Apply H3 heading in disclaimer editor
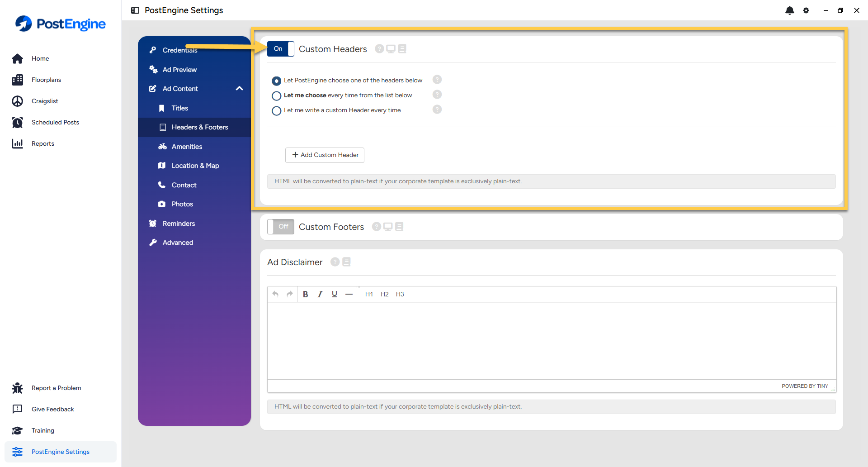This screenshot has width=868, height=467. 400,294
